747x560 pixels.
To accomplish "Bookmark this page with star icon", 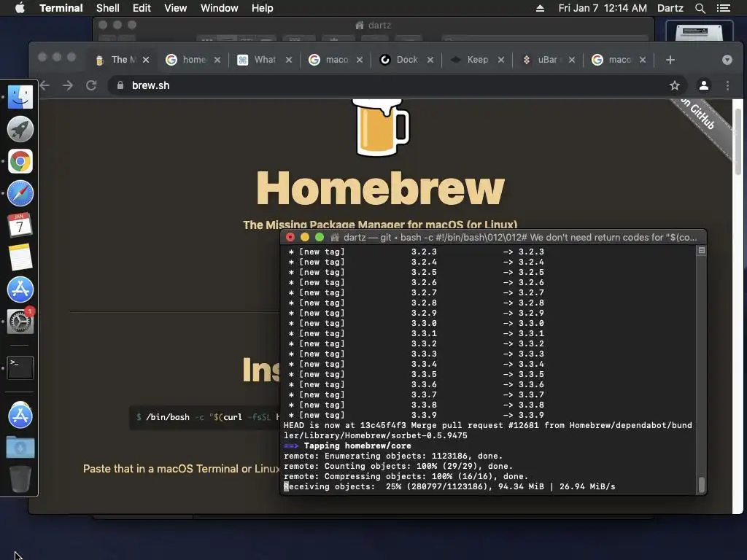I will pos(675,85).
